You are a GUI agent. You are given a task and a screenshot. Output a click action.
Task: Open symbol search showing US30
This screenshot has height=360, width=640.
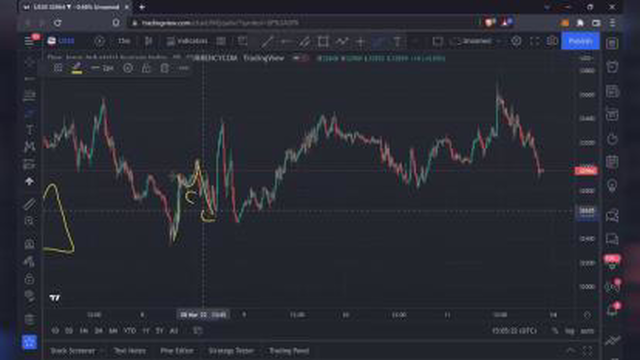62,41
